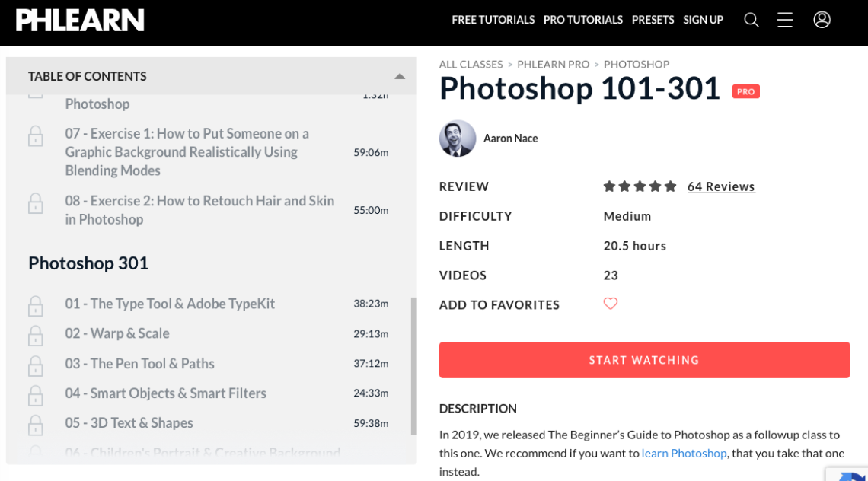868x481 pixels.
Task: Click the ADD TO FAVORITES label
Action: tap(499, 305)
